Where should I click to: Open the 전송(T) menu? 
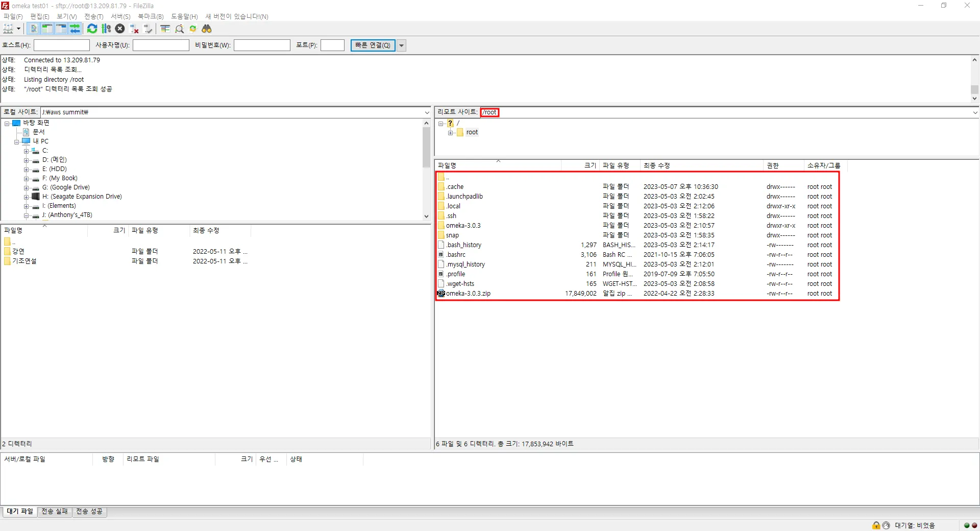point(94,16)
